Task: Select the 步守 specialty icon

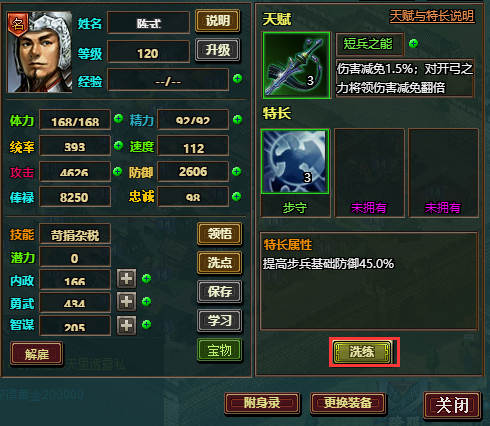Action: tap(295, 161)
